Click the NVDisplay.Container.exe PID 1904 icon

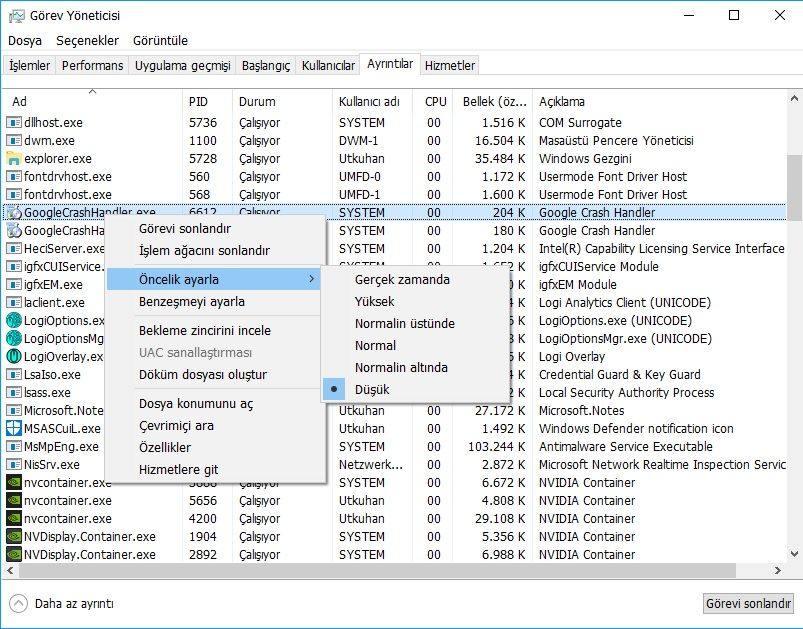pos(14,536)
